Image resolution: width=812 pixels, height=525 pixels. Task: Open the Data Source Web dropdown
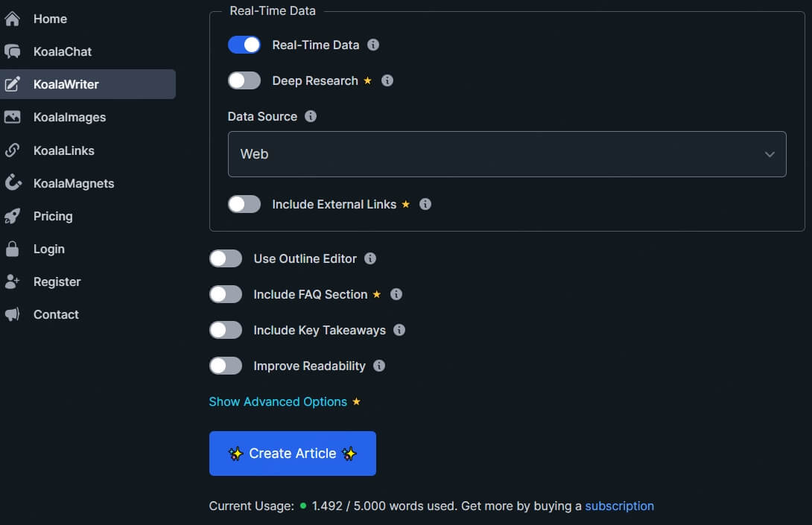point(507,154)
